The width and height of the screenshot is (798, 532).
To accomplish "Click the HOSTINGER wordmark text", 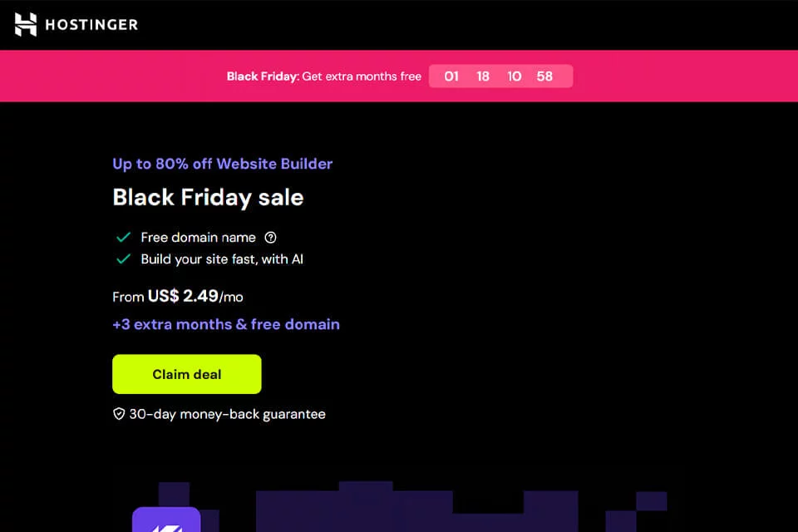I will (91, 25).
